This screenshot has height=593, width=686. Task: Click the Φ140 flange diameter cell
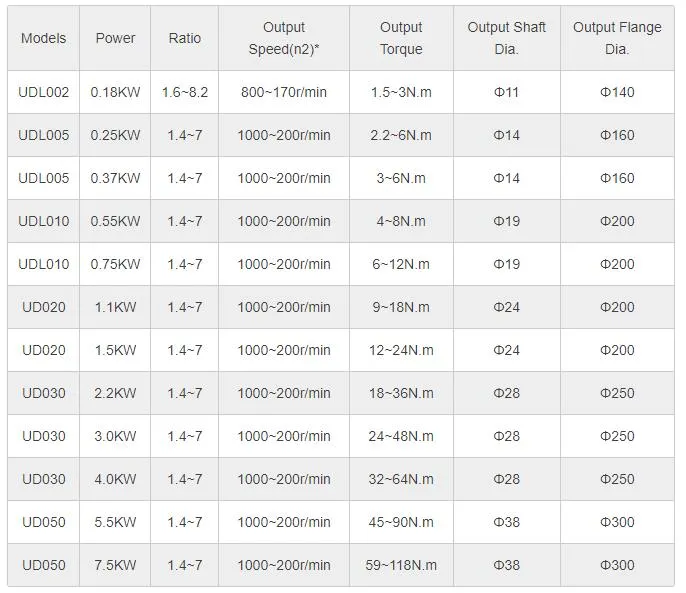click(617, 92)
